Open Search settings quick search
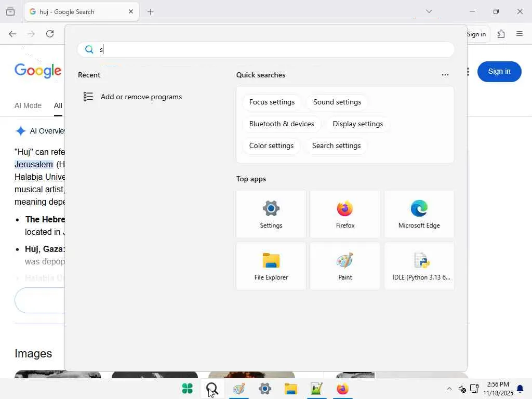Viewport: 532px width, 399px height. (336, 145)
